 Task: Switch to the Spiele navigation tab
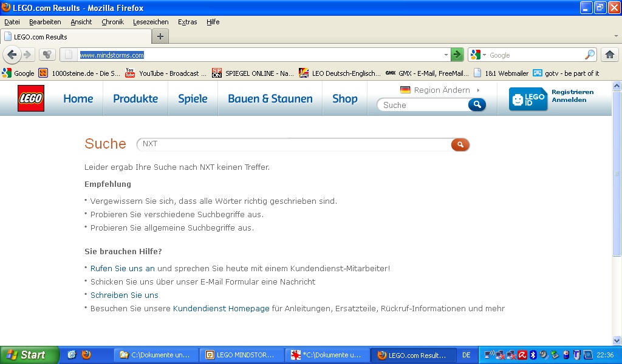pos(193,98)
